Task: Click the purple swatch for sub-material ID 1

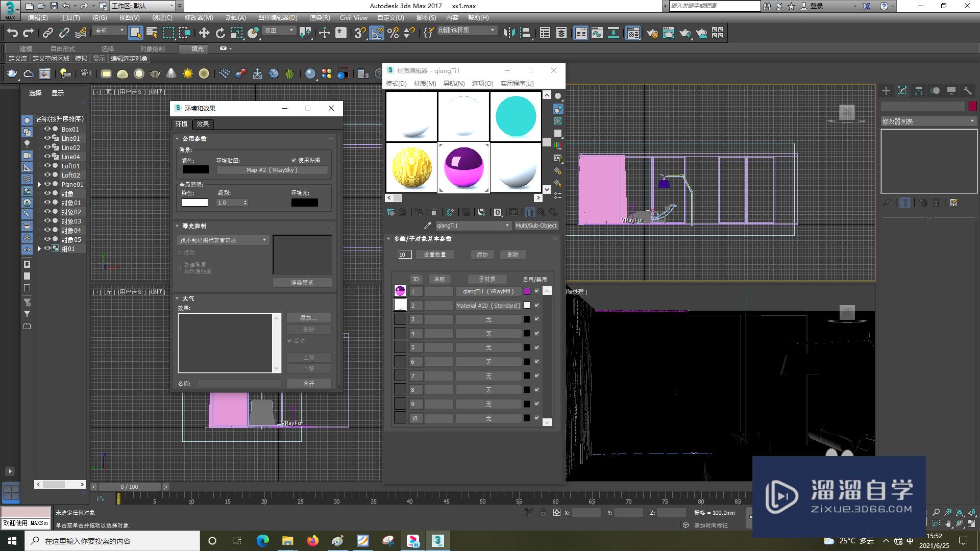Action: [527, 291]
